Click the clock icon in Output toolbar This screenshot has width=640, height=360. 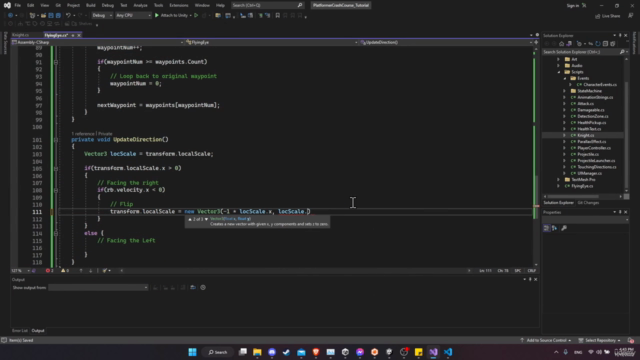click(203, 287)
